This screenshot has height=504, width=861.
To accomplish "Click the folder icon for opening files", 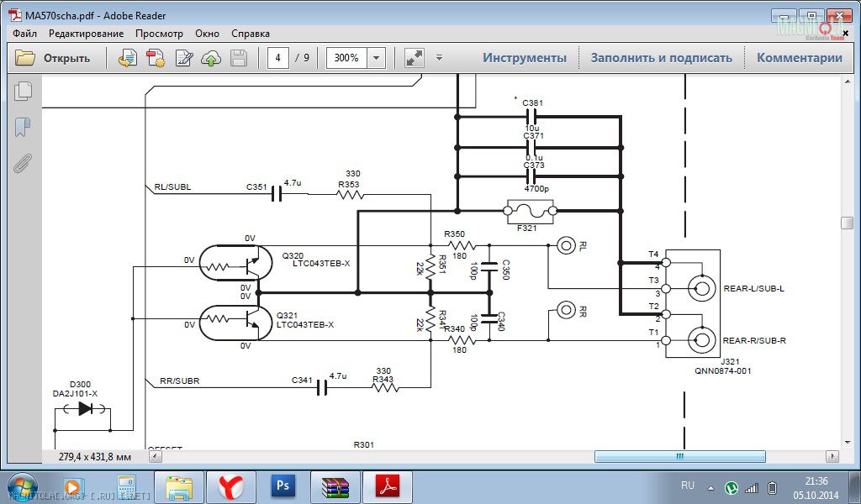I will (24, 58).
